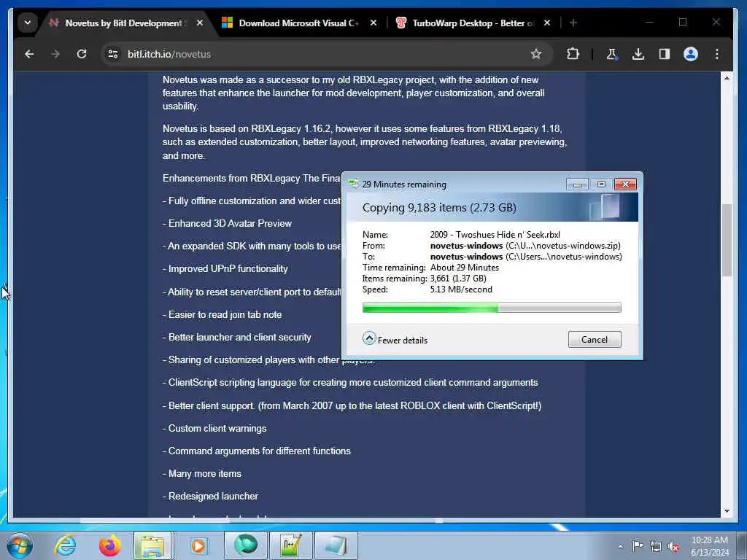Screen dimensions: 747x560
Task: Click the 'Enhanced 3D Avatar Preview' line
Action: coord(228,223)
